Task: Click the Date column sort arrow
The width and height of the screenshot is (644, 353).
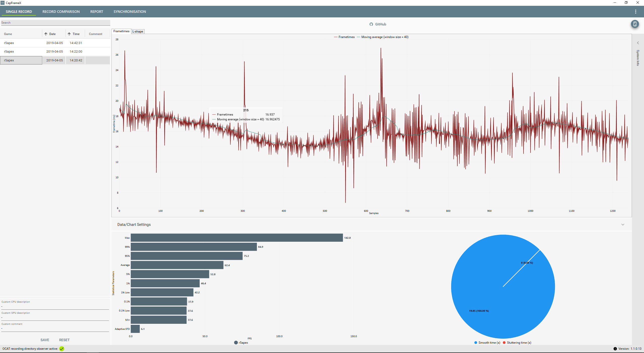Action: pos(46,34)
